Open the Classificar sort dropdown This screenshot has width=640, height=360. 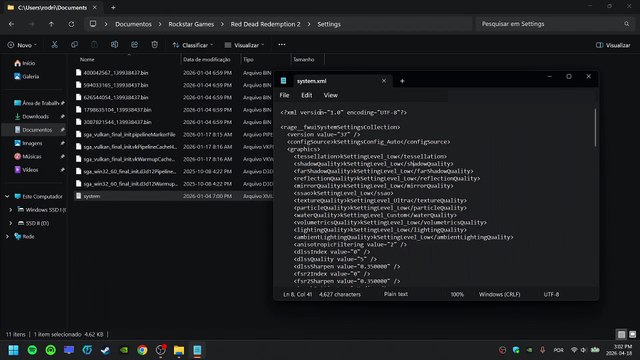(x=193, y=45)
